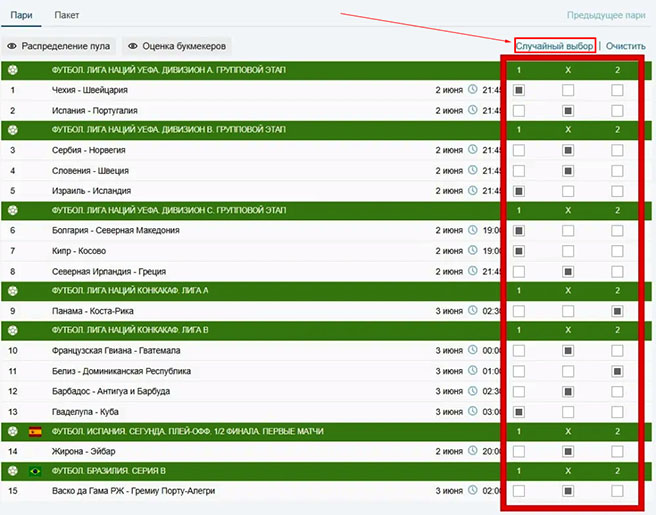Switch to the Пакет tab
Viewport: 656px width, 515px height.
67,15
